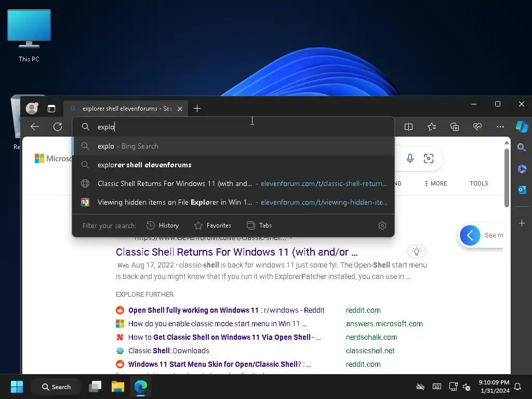This screenshot has width=532, height=399.
Task: Click classicshell.net domain text
Action: tap(370, 351)
